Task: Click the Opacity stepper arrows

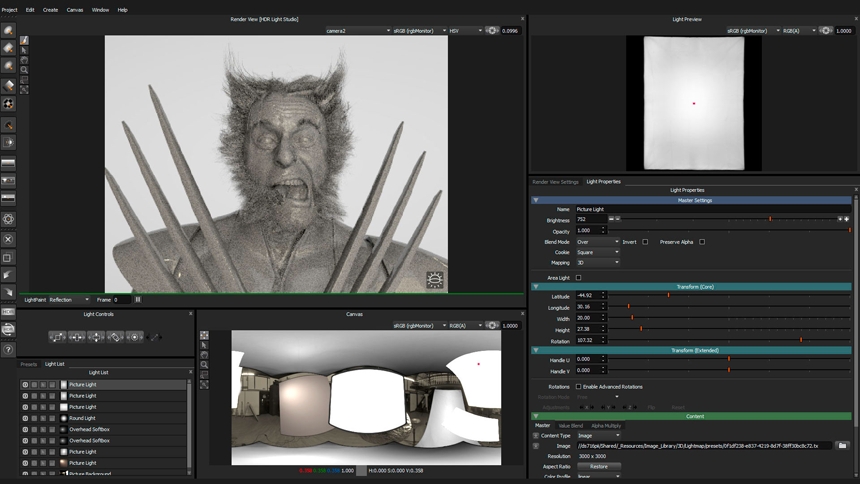Action: click(x=603, y=230)
